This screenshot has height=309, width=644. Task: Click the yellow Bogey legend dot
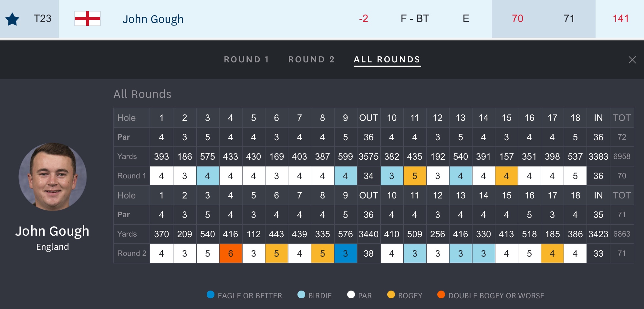[391, 295]
